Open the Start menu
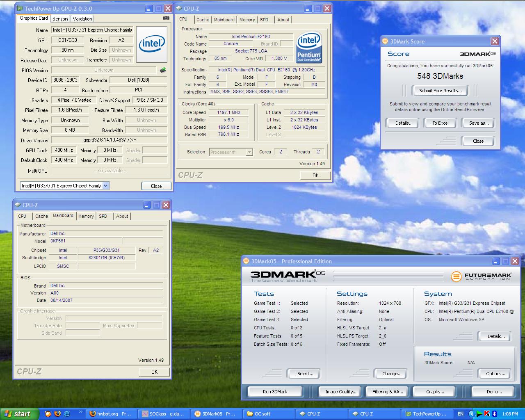Viewport: 525px width, 420px height. tap(19, 414)
